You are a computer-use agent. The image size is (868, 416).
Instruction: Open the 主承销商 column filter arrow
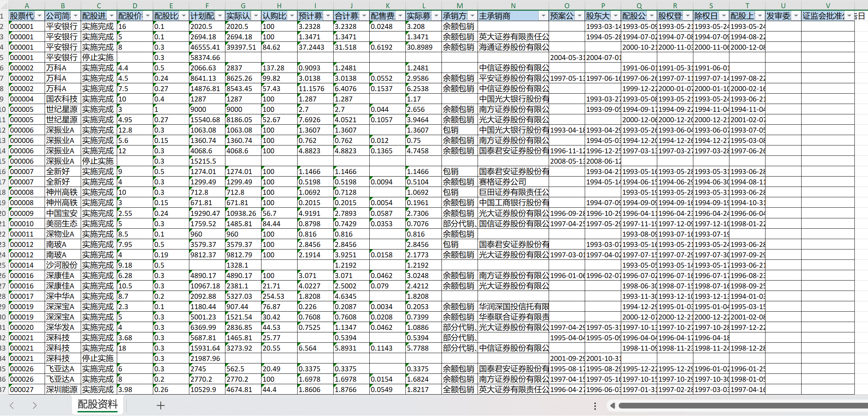tap(543, 16)
